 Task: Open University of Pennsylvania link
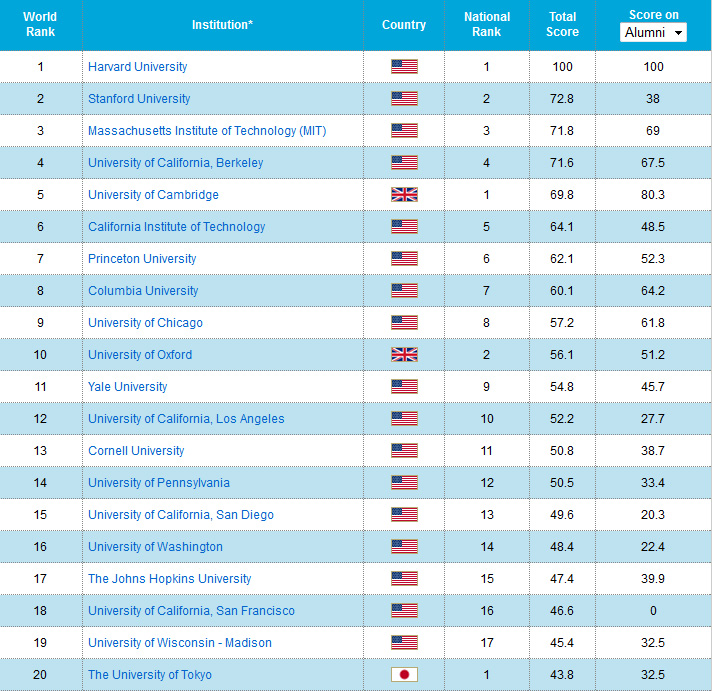[159, 483]
